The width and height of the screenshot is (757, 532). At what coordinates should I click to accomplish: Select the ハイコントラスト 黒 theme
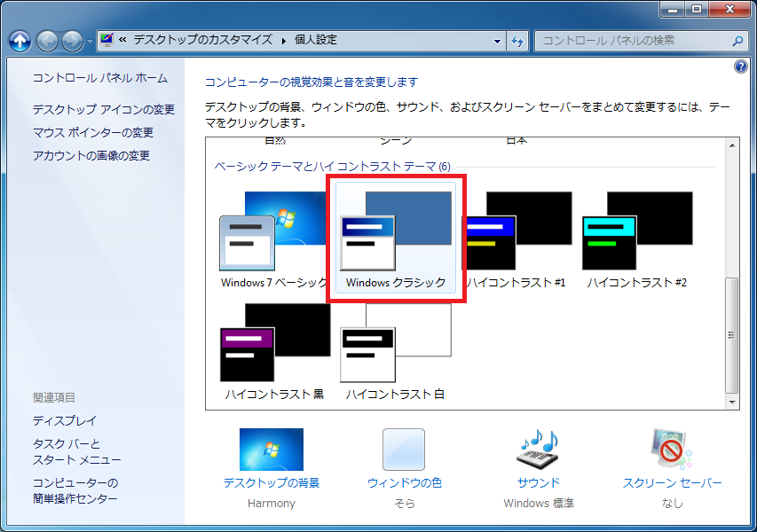pos(274,351)
